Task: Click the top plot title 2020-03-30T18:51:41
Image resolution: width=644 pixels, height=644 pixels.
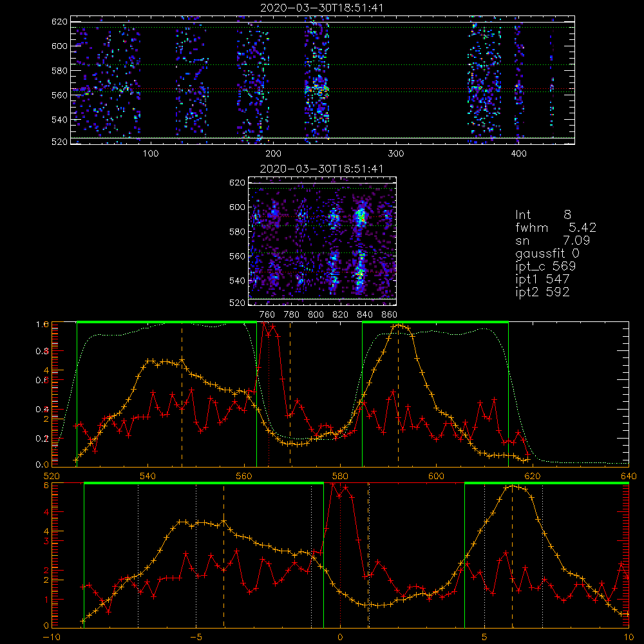Action: point(322,7)
